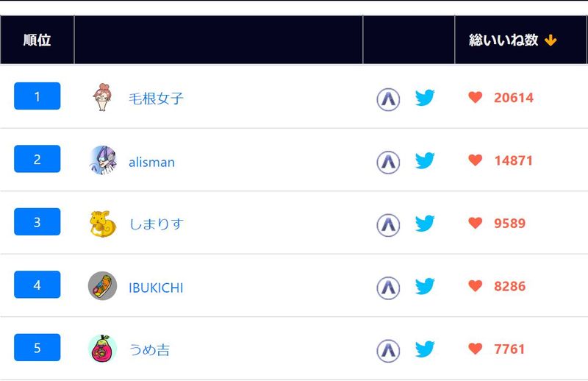Click the circular A logo icon in しまりす's row
Screen dimensions: 588x381
(388, 224)
